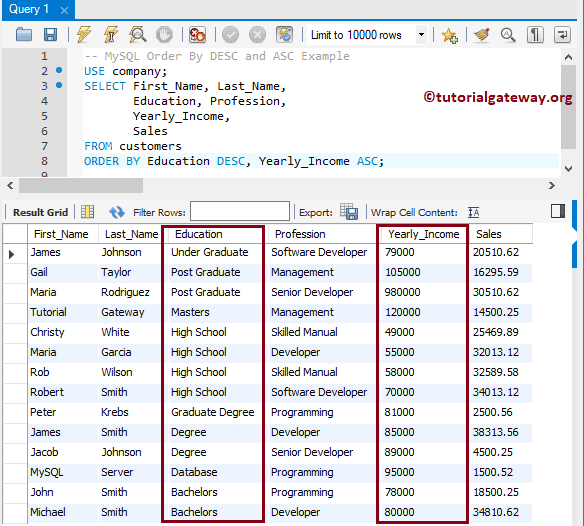The height and width of the screenshot is (526, 584).
Task: Toggle result side panel icon
Action: pos(558,211)
